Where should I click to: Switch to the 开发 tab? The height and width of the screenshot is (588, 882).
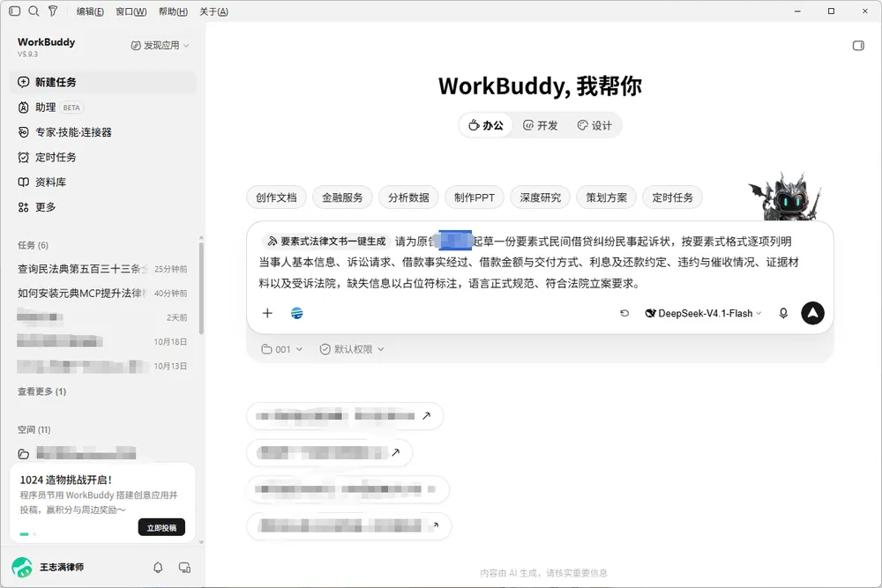(540, 125)
